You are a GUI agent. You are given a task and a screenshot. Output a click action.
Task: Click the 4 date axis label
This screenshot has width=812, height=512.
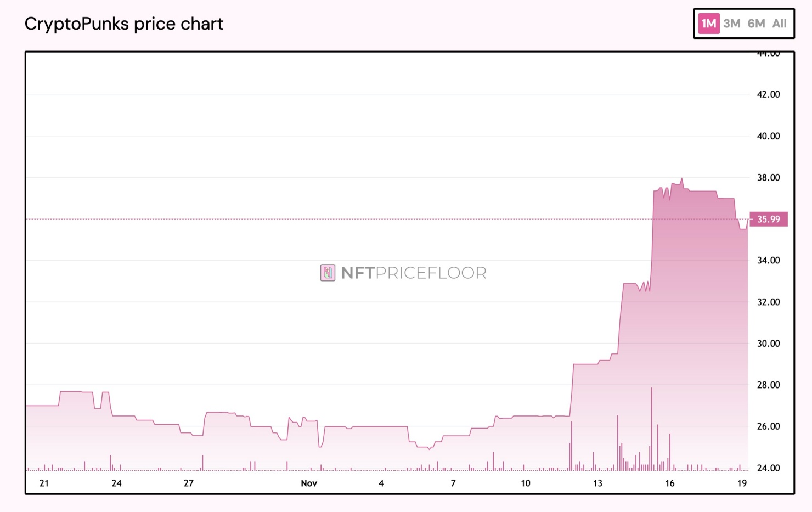click(x=381, y=483)
